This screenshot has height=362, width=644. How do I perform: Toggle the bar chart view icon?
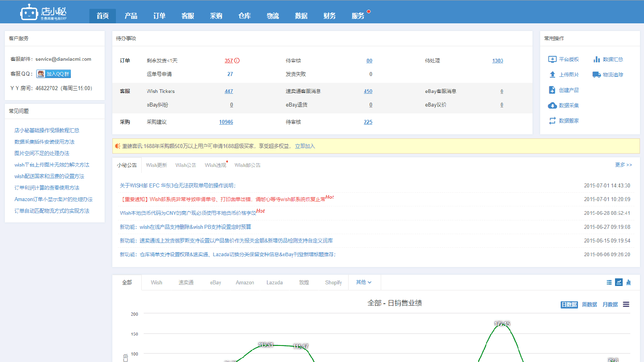coord(629,282)
